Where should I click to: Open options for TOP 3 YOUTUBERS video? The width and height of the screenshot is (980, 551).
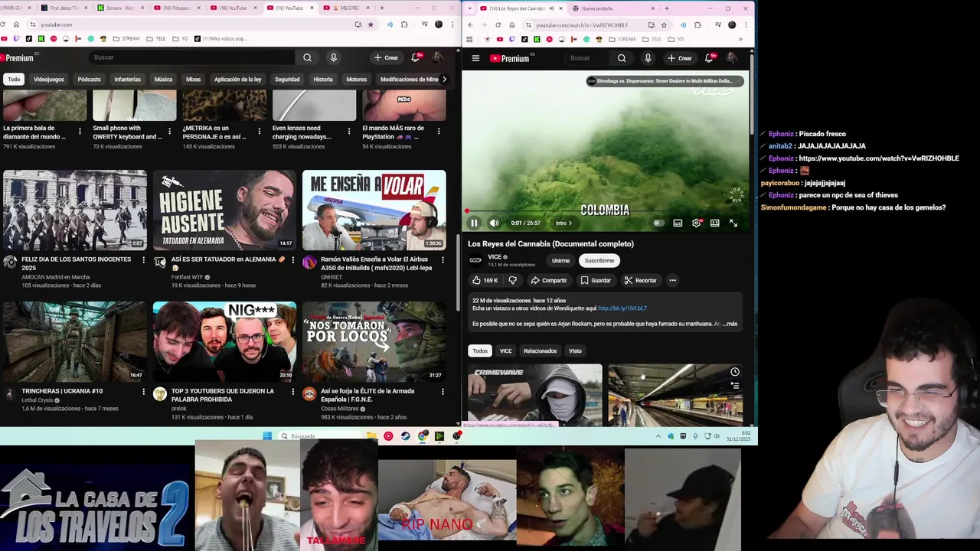[x=292, y=392]
